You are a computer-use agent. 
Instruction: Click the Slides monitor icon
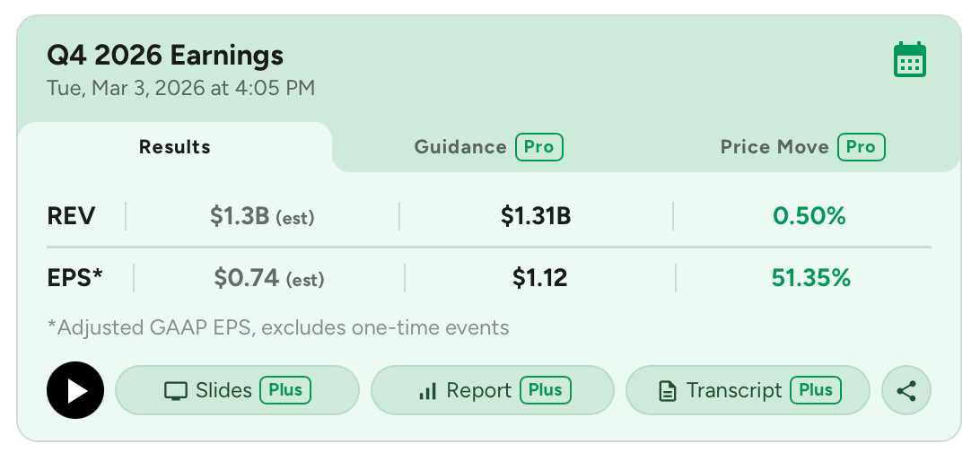pos(176,391)
